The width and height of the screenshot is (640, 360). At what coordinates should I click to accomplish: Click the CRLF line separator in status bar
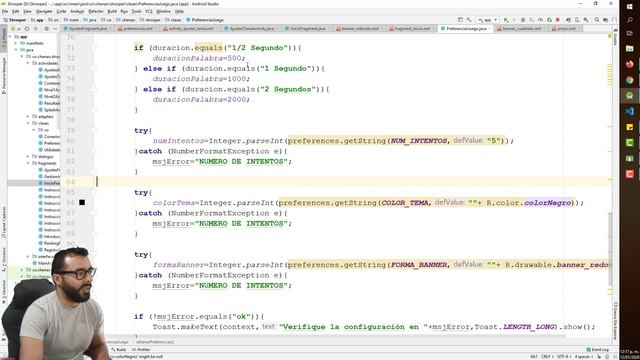(546, 357)
